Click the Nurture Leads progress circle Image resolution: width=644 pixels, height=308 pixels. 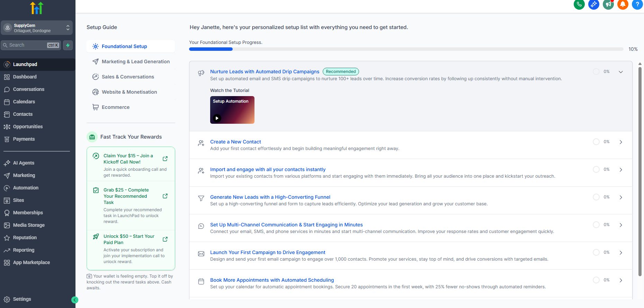[596, 72]
